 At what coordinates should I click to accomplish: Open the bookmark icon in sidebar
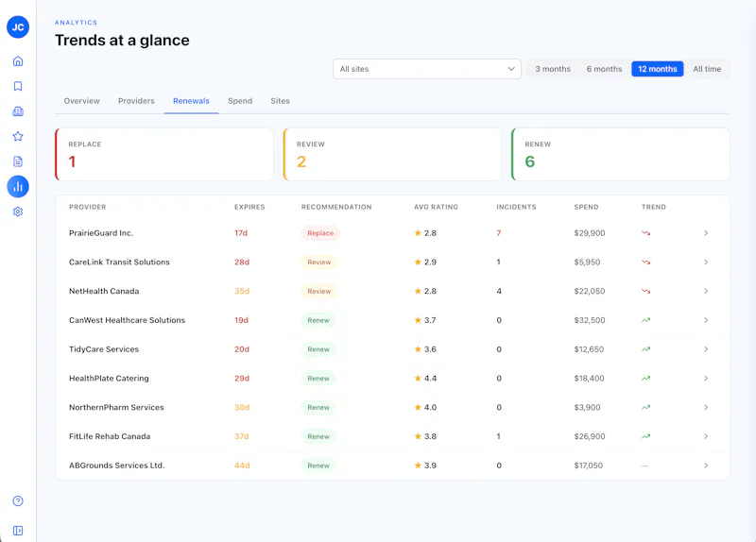click(18, 86)
